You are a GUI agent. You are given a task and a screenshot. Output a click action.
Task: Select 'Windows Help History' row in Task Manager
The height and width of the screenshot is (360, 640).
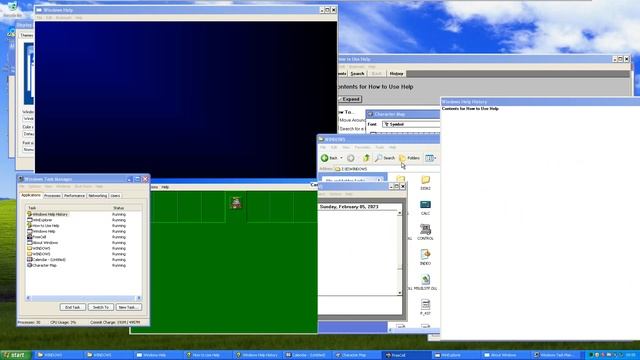(84, 214)
